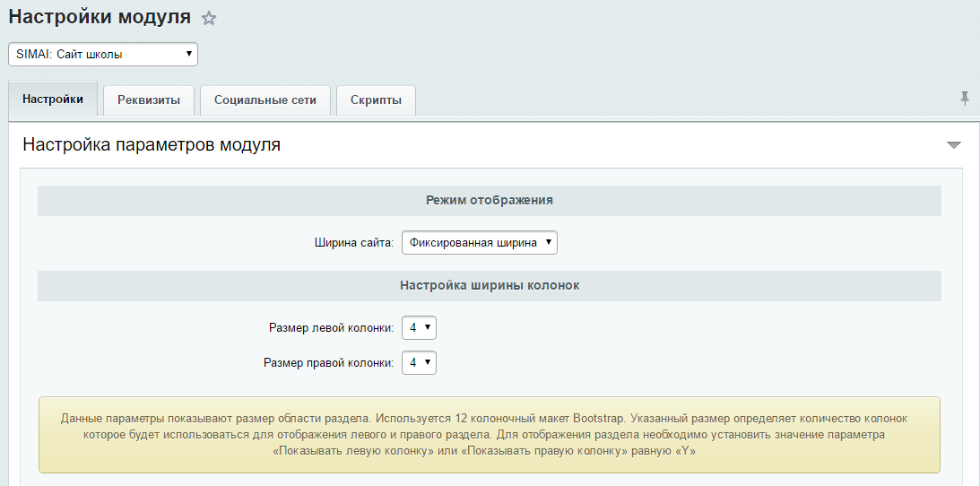Click the pin icon beside the tab bar
980x486 pixels.
tap(965, 98)
